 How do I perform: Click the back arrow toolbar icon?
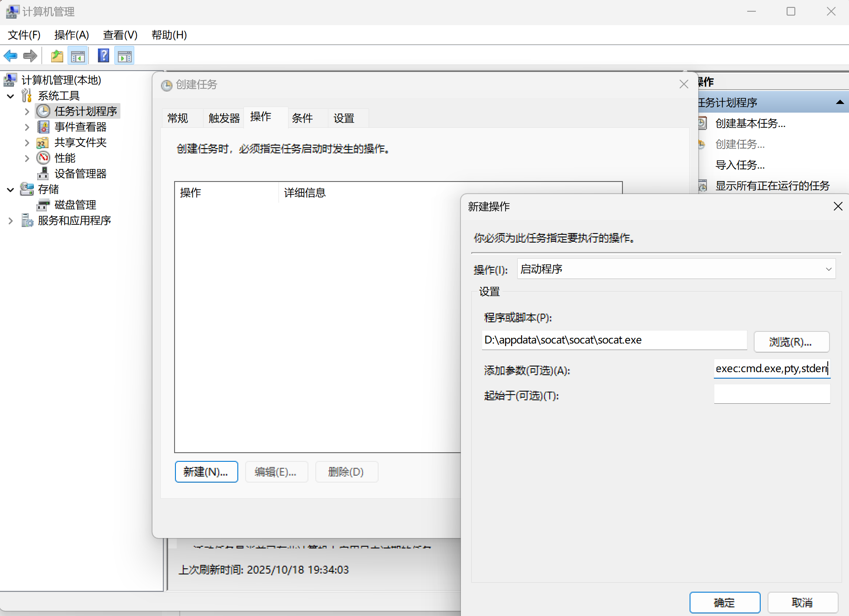pos(10,56)
